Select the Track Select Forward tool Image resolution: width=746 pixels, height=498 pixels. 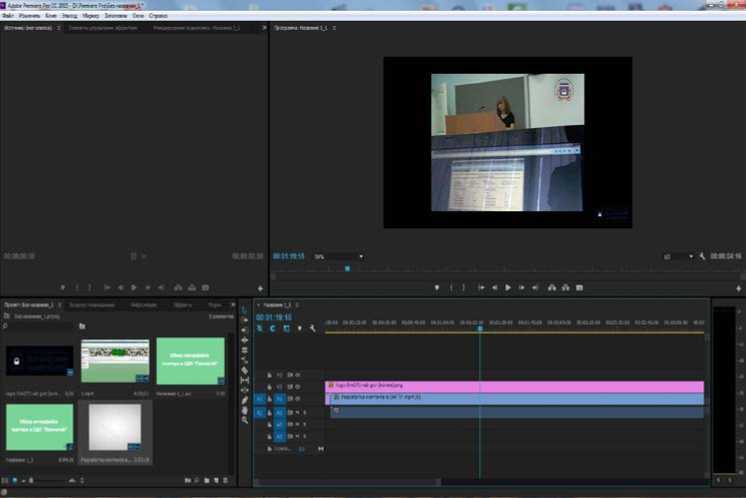[x=245, y=320]
